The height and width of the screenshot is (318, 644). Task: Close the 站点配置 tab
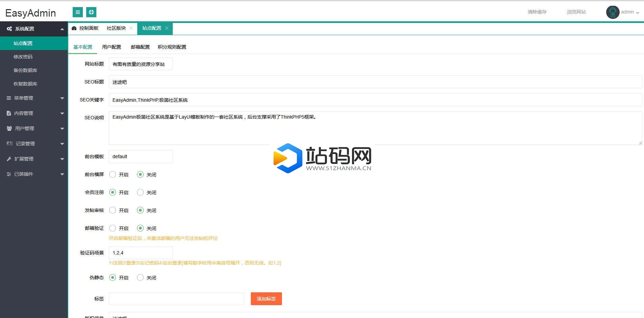click(167, 28)
